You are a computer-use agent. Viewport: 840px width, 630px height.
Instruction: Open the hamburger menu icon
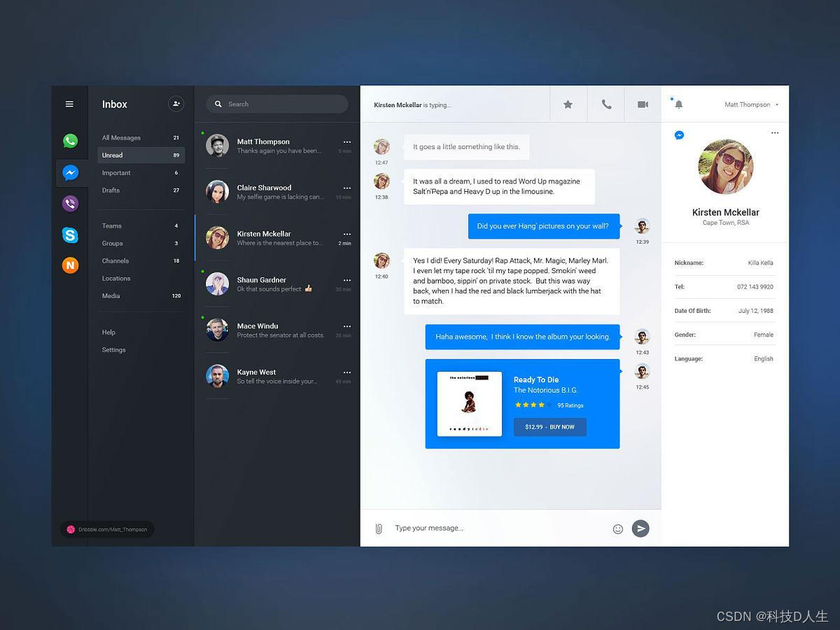pos(69,104)
